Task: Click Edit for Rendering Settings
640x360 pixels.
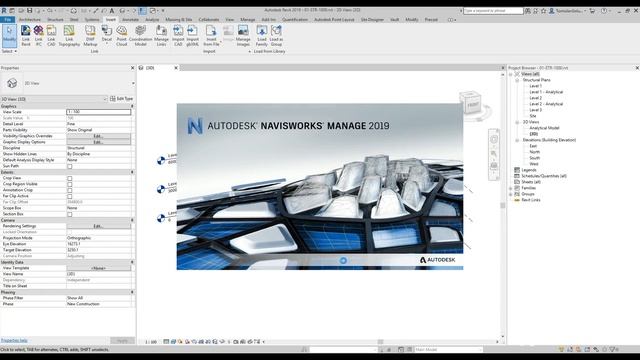Action: pyautogui.click(x=98, y=226)
